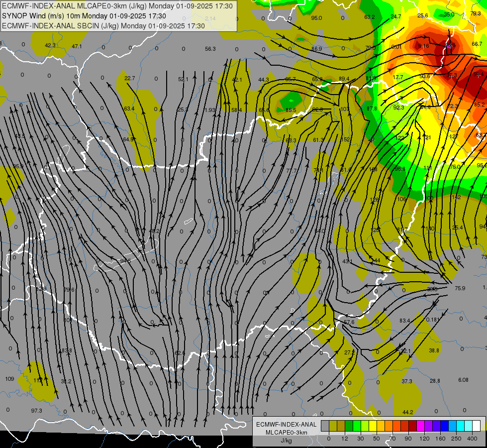Screen dimensions: 487x448
Task: Choose the bright yellow legend swatch
Action: [x=373, y=426]
